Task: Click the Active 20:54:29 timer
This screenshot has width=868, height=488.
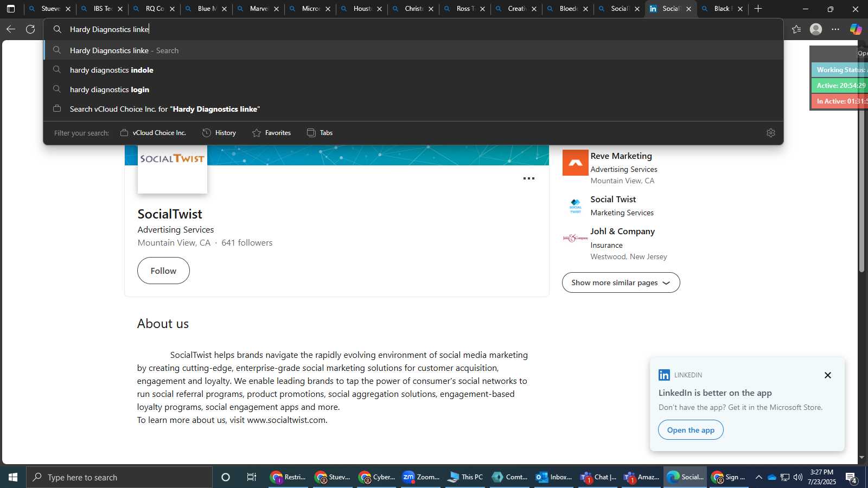Action: (840, 86)
